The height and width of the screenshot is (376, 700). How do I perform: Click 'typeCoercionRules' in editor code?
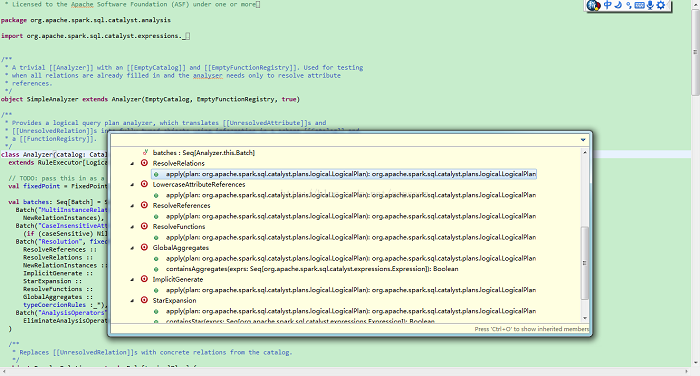[x=54, y=305]
